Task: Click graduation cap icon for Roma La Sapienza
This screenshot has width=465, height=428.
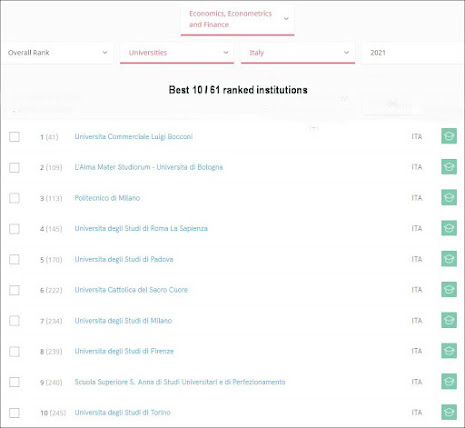Action: (449, 228)
